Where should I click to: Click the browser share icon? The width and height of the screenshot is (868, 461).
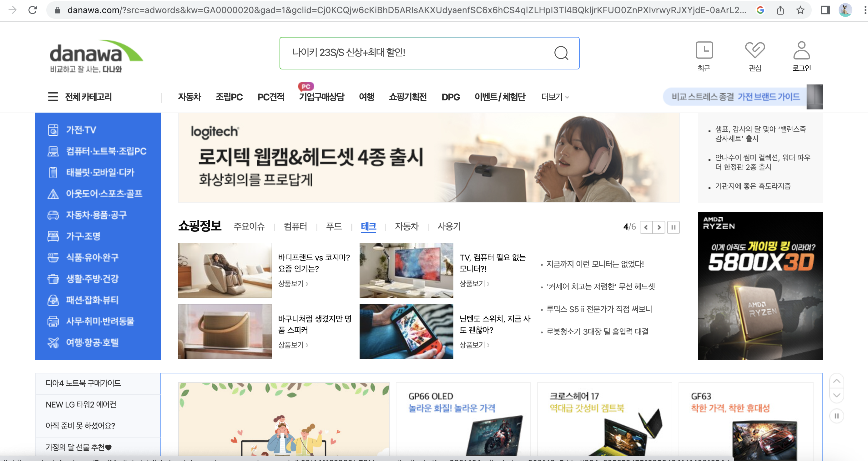coord(780,10)
